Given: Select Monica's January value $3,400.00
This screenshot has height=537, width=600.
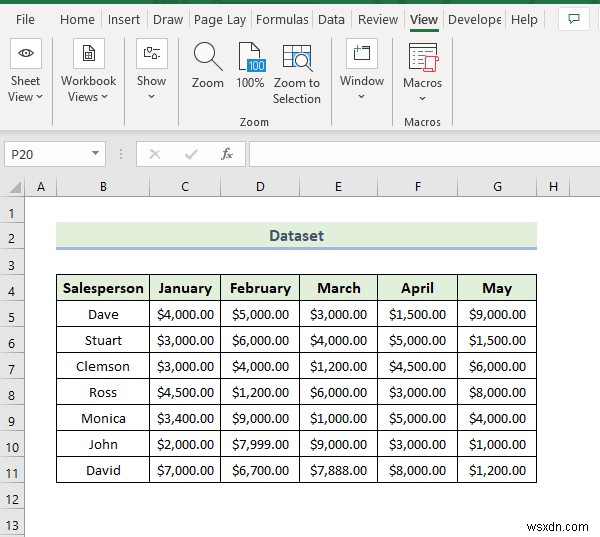Looking at the screenshot, I should pos(185,418).
